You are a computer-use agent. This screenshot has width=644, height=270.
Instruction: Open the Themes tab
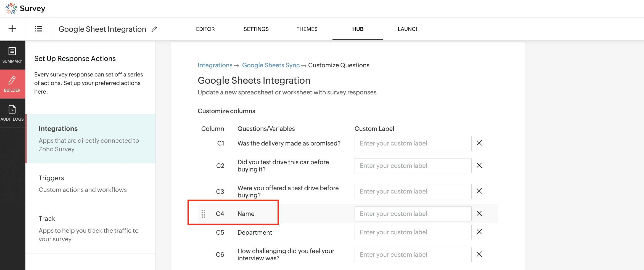pyautogui.click(x=307, y=29)
